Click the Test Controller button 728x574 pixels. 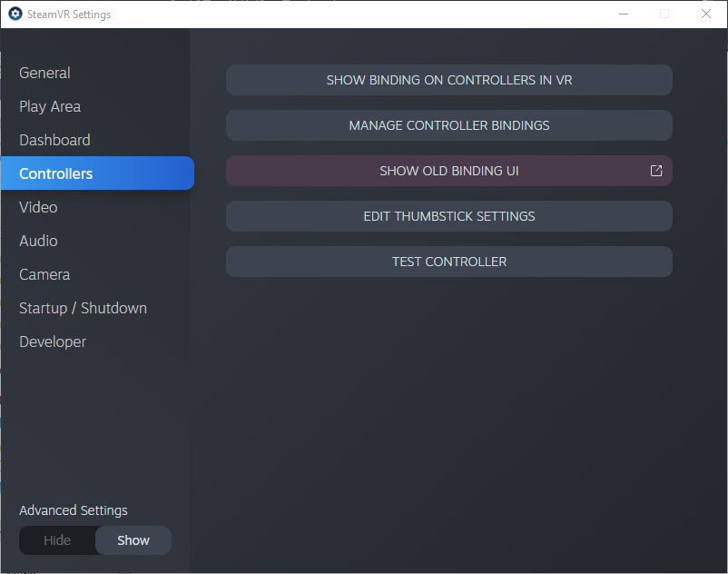(449, 262)
